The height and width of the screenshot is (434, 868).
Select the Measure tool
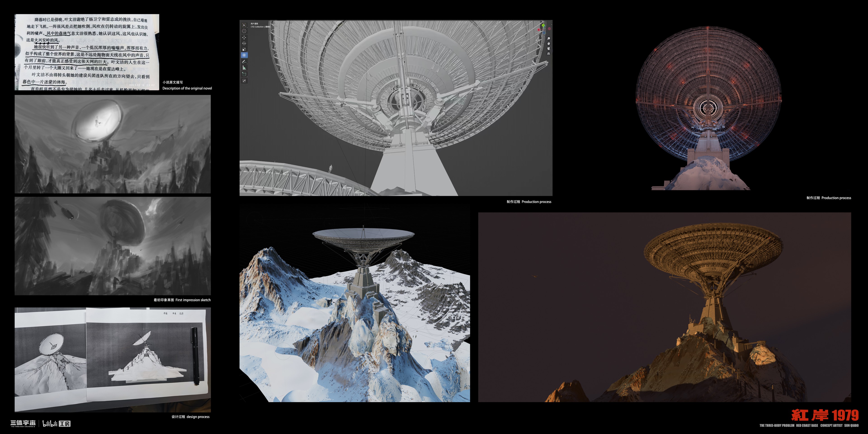(x=244, y=68)
